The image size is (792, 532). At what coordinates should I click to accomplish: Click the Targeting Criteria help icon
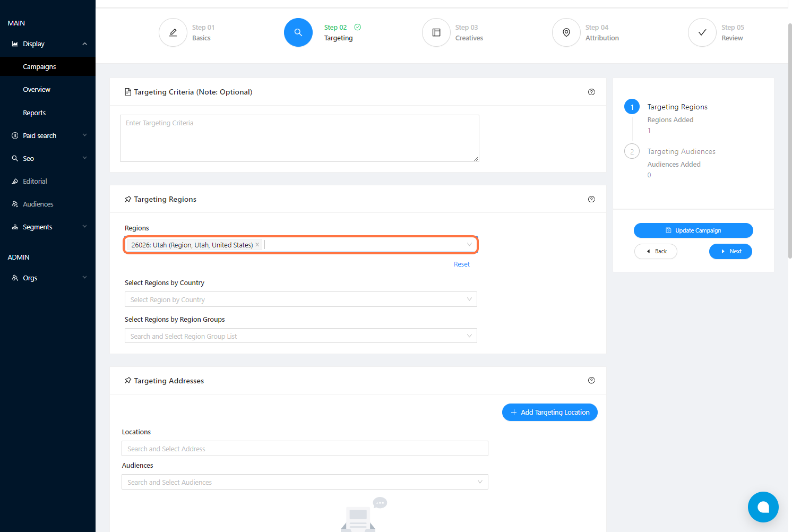(x=591, y=92)
